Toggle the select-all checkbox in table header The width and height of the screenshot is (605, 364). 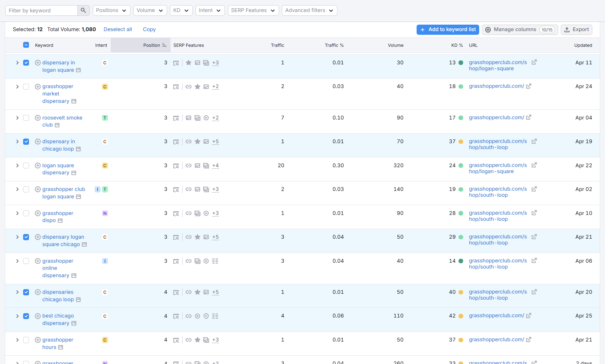coord(26,45)
